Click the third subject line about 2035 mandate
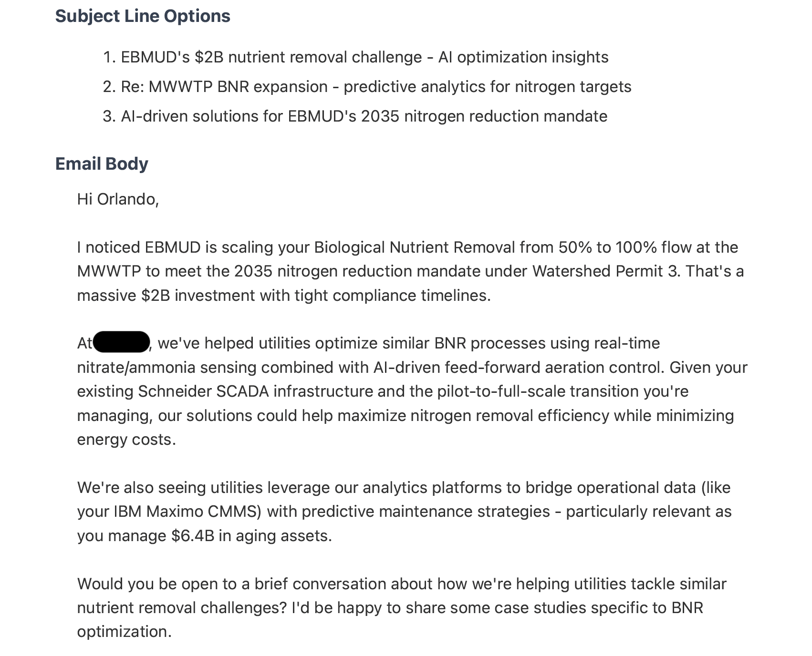This screenshot has width=812, height=656. (x=364, y=116)
